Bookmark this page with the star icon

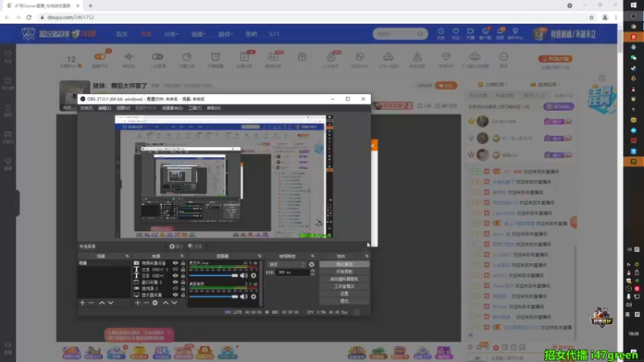point(592,17)
